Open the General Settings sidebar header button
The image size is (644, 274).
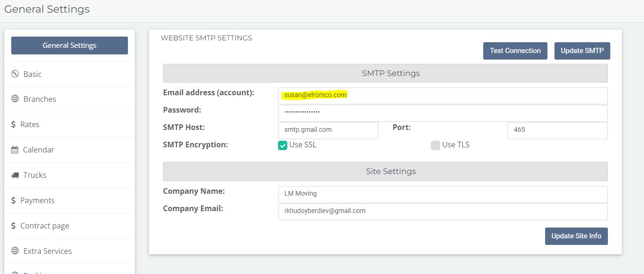69,46
